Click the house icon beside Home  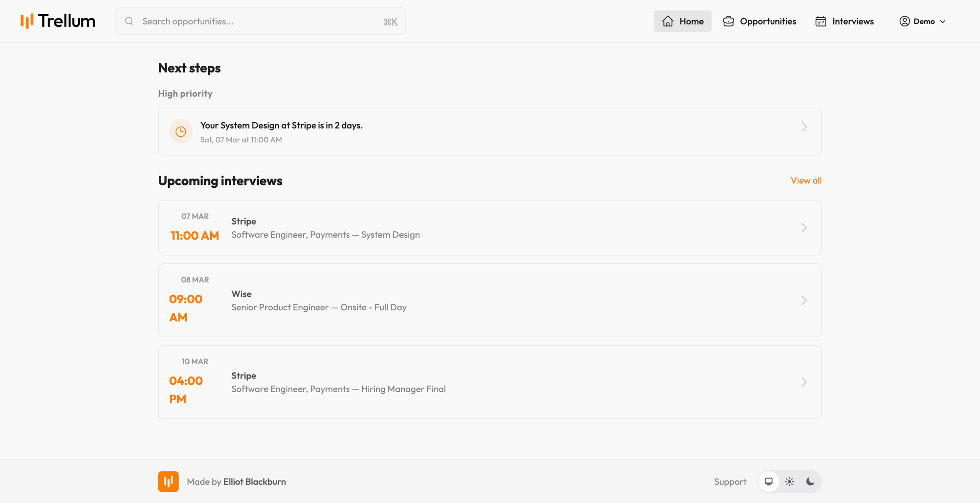667,21
